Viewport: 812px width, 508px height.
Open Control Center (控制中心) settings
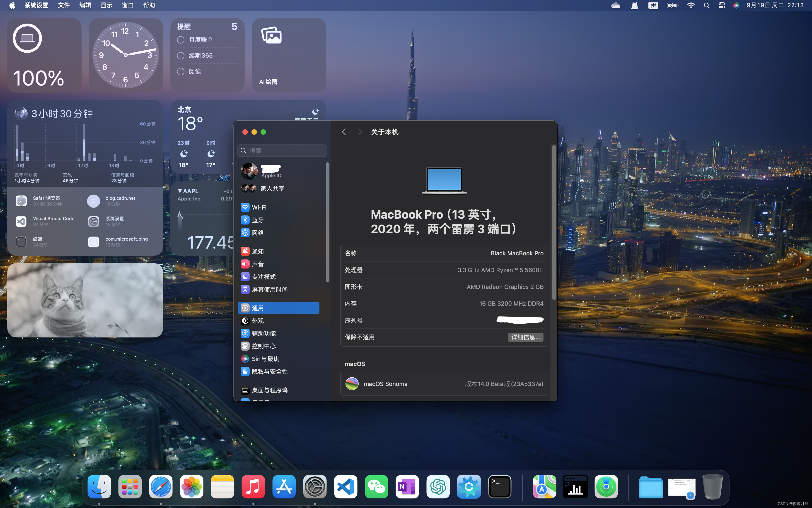pos(278,346)
